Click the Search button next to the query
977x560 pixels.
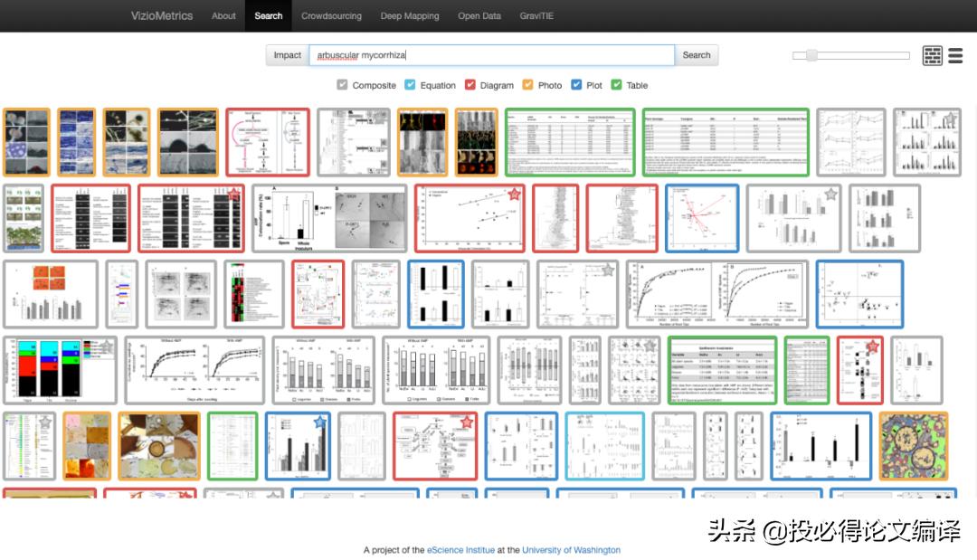click(x=696, y=55)
